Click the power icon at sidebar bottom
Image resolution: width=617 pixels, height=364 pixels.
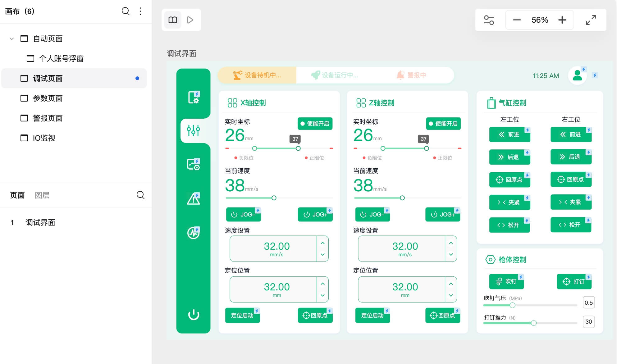[x=194, y=314]
